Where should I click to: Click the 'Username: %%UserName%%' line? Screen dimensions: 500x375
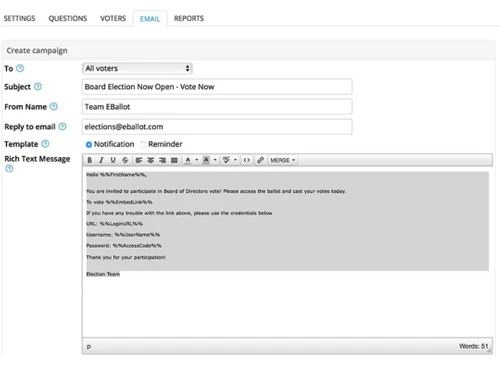pyautogui.click(x=123, y=235)
